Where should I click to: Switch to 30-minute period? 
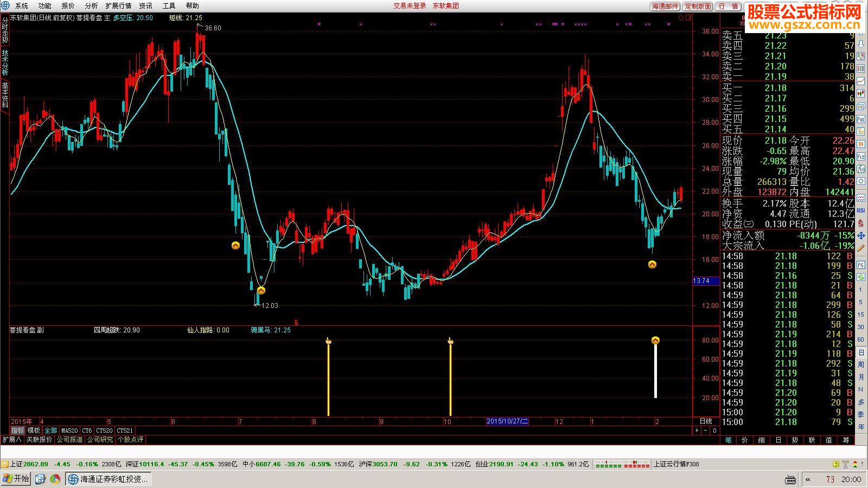tap(861, 327)
